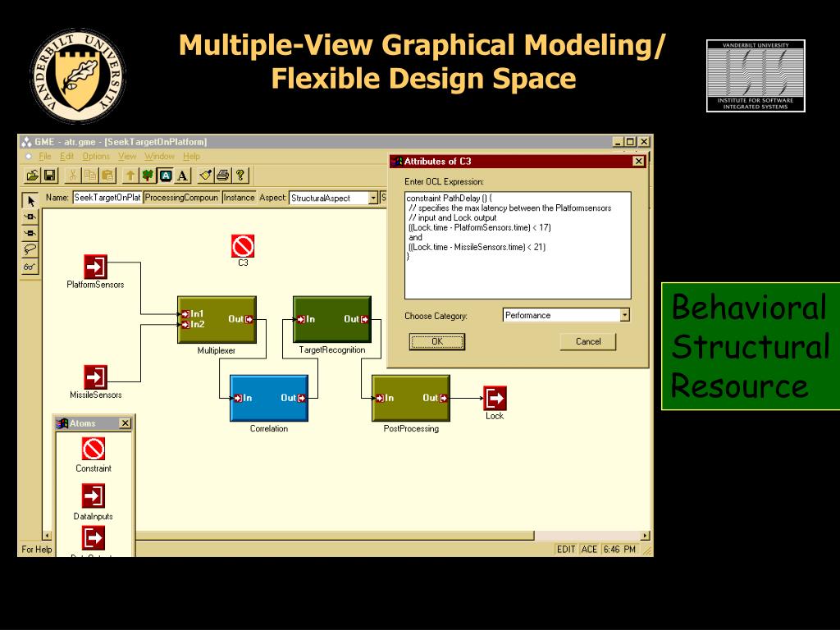The height and width of the screenshot is (630, 840).
Task: Activate the lasso set tool in the left toolbar
Action: 30,249
